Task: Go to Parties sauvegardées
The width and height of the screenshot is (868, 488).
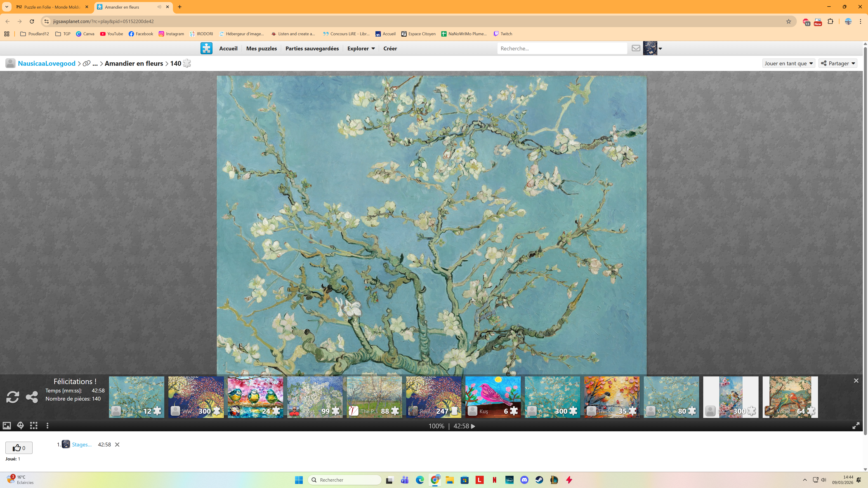Action: 312,49
